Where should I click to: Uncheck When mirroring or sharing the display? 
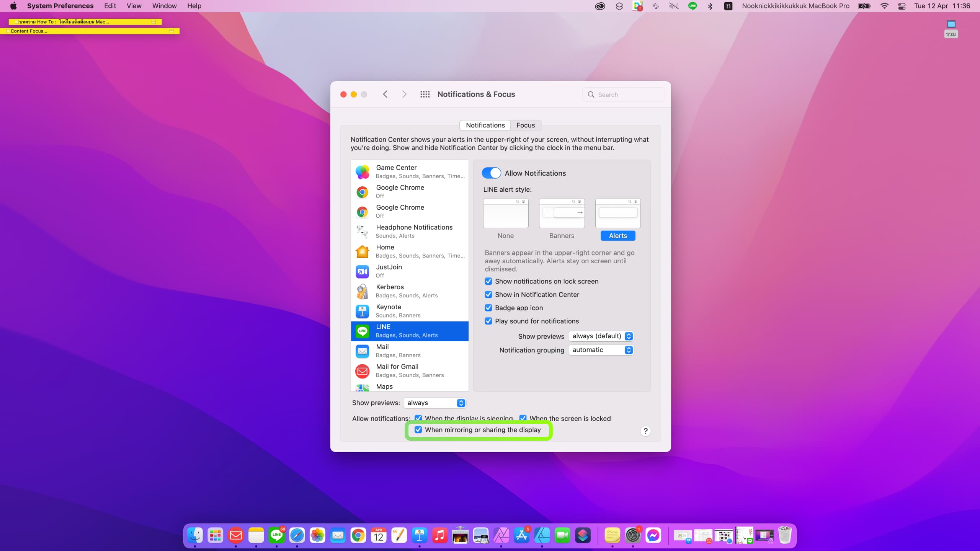418,430
